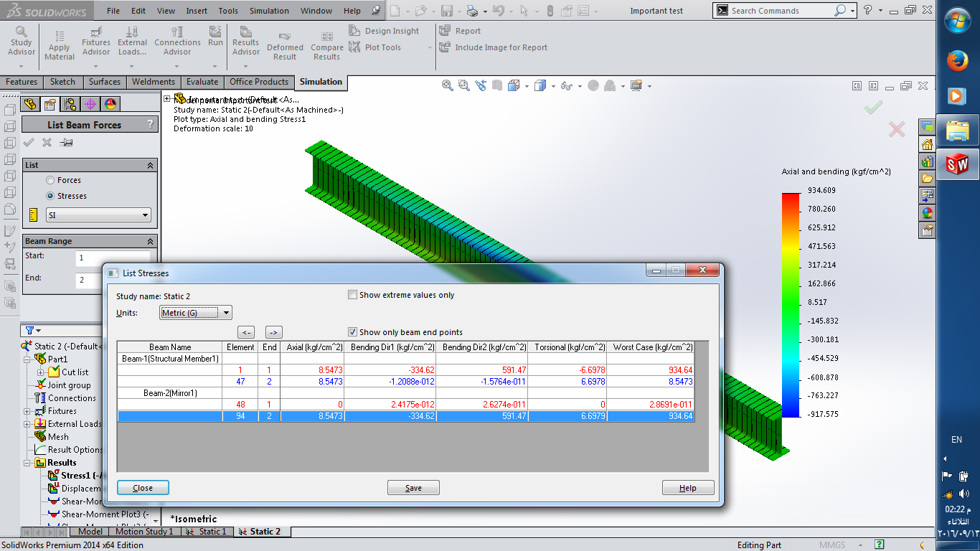Expand the External Loads tree node
Viewport: 980px width, 551px height.
point(28,424)
